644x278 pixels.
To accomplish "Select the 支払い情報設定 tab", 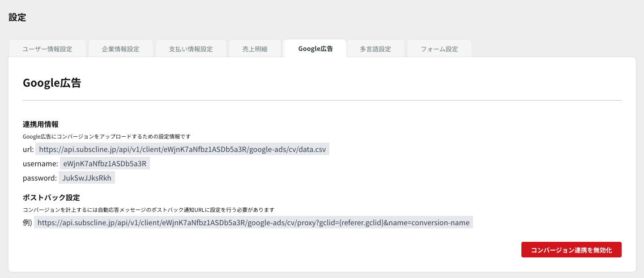I will (x=191, y=49).
